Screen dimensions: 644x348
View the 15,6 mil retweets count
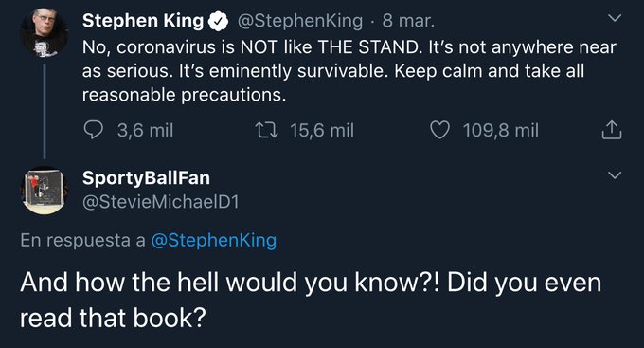click(x=322, y=131)
